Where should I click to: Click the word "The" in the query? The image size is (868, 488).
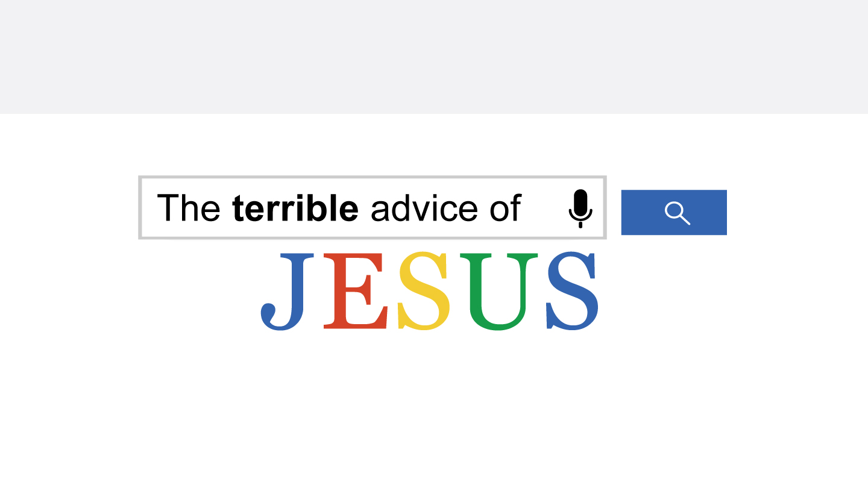click(x=188, y=208)
